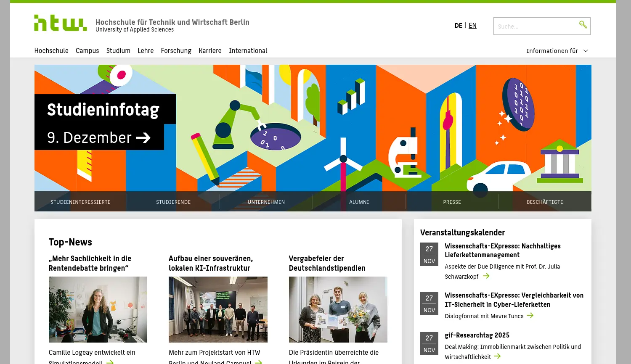The image size is (631, 364).
Task: Click the arrow after Prof. Dr. Julia Schwarzkopf
Action: pos(486,276)
